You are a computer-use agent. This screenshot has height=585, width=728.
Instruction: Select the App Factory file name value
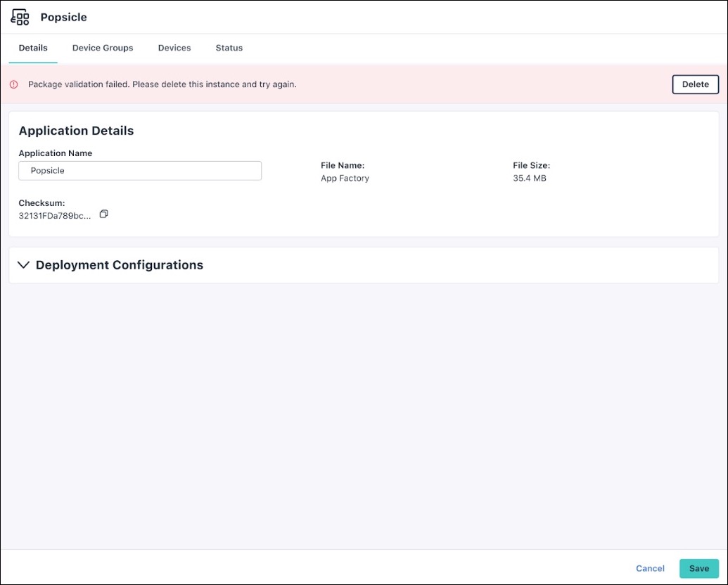345,178
